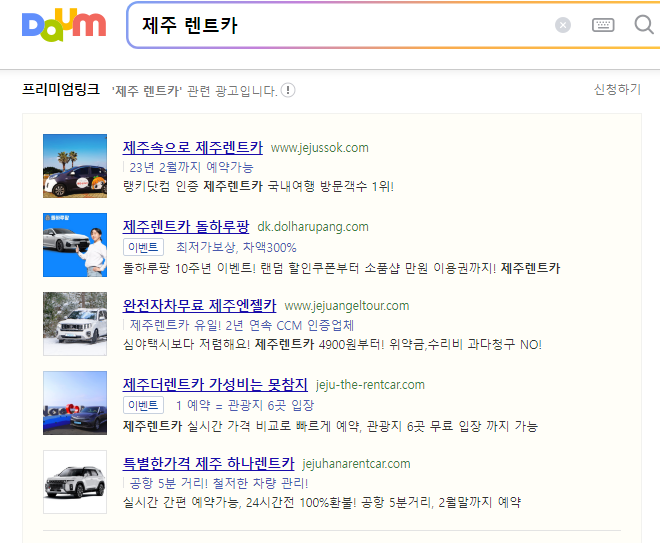Click description 랭키닷컴 인증 제주렌트카 국내여행 방문객수 1위!
Viewport: 660px width, 543px height.
(x=258, y=186)
